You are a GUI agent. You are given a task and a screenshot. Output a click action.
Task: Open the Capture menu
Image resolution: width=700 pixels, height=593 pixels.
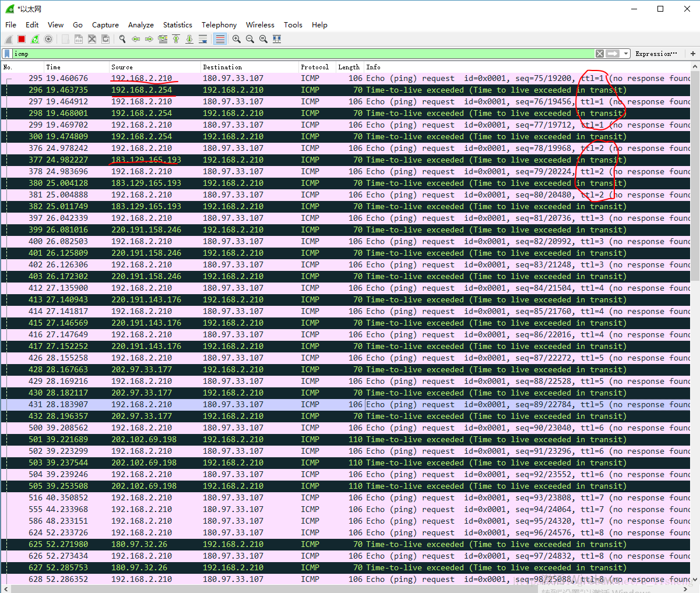(x=105, y=25)
